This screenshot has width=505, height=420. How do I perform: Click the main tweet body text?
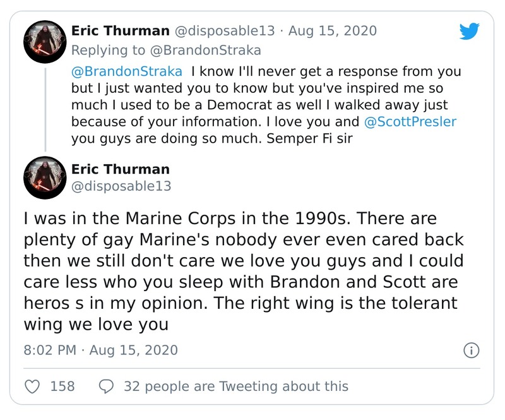click(242, 272)
